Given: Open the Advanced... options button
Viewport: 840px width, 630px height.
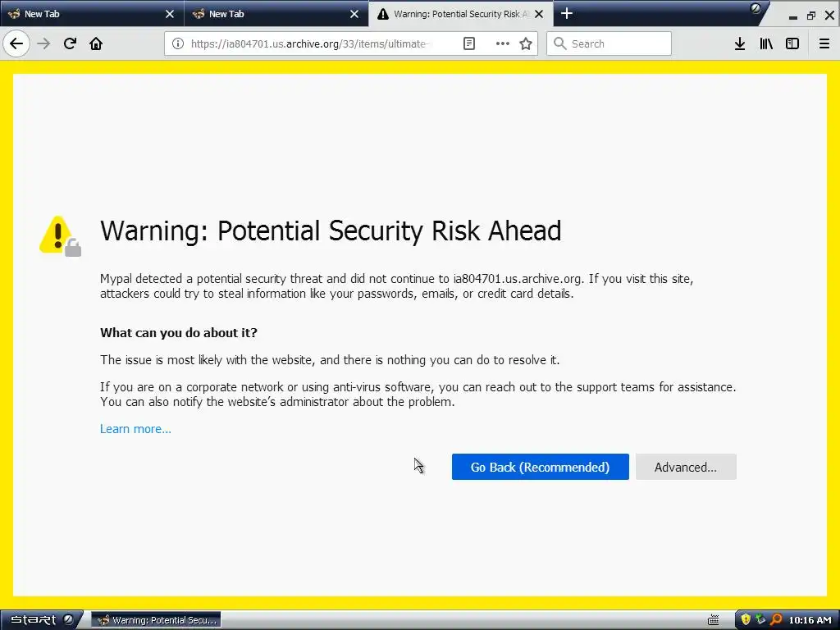Looking at the screenshot, I should coord(686,467).
